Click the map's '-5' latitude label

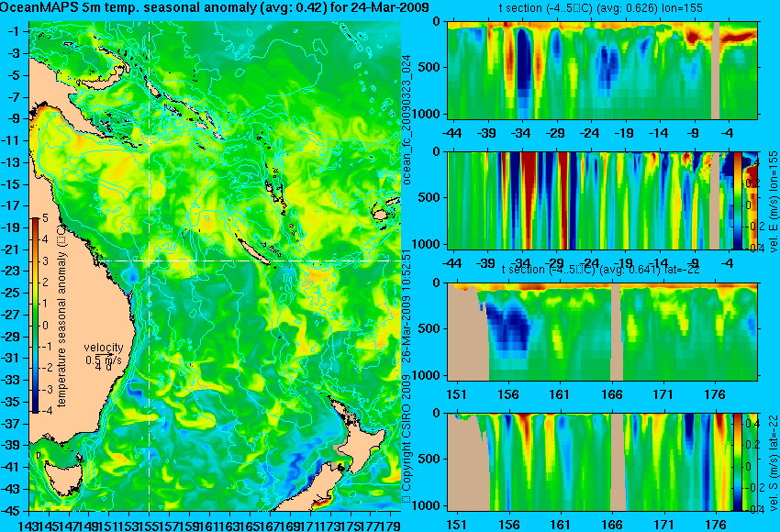point(14,75)
